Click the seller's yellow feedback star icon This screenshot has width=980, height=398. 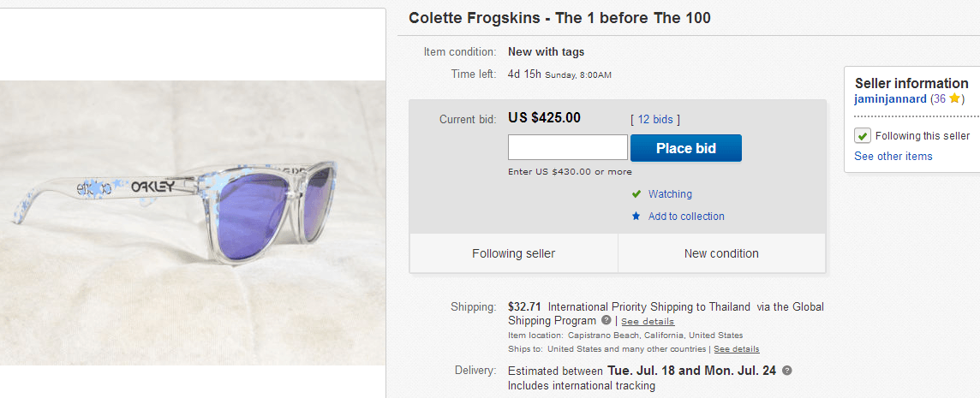click(x=956, y=99)
